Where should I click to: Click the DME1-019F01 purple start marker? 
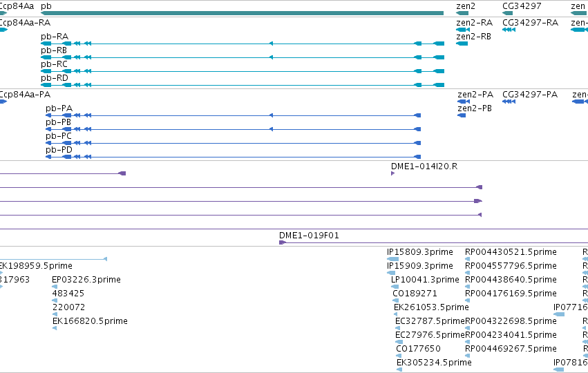(283, 242)
